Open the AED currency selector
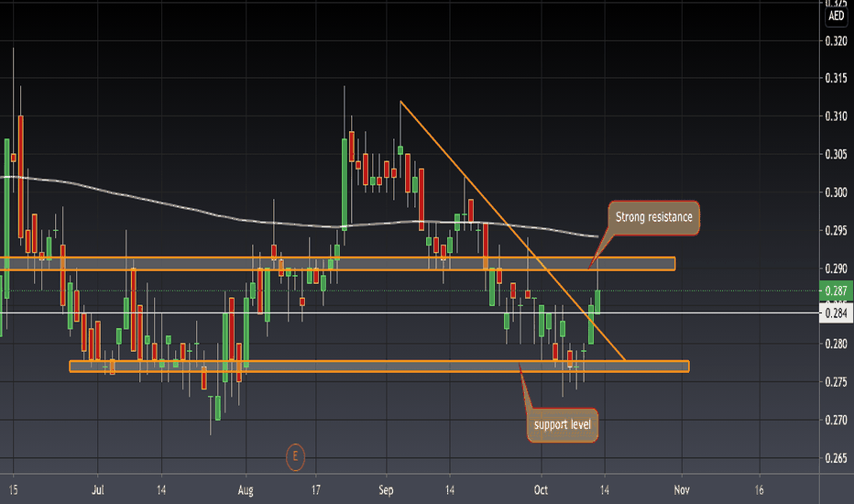Image resolution: width=854 pixels, height=504 pixels. (836, 16)
